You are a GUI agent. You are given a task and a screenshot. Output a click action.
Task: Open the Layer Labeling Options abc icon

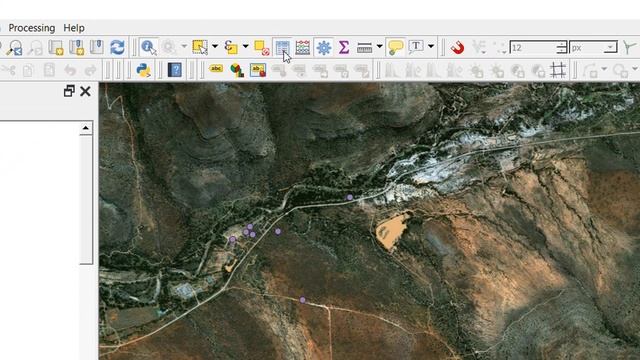point(216,69)
